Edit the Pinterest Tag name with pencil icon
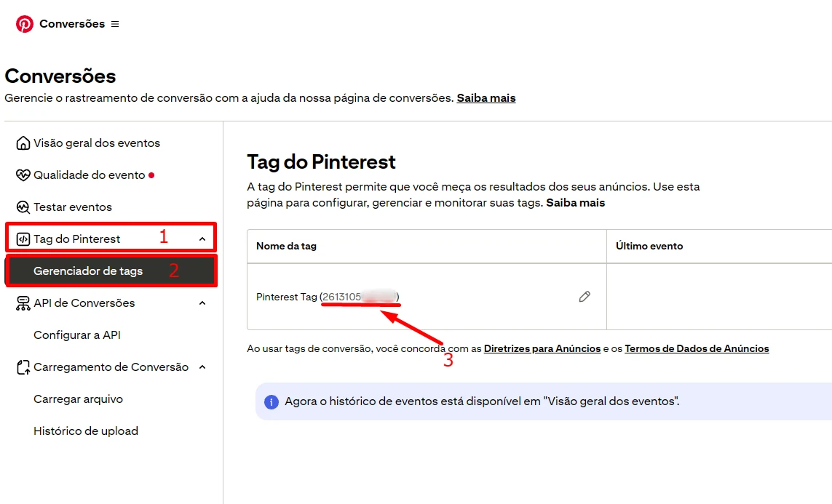 click(585, 297)
